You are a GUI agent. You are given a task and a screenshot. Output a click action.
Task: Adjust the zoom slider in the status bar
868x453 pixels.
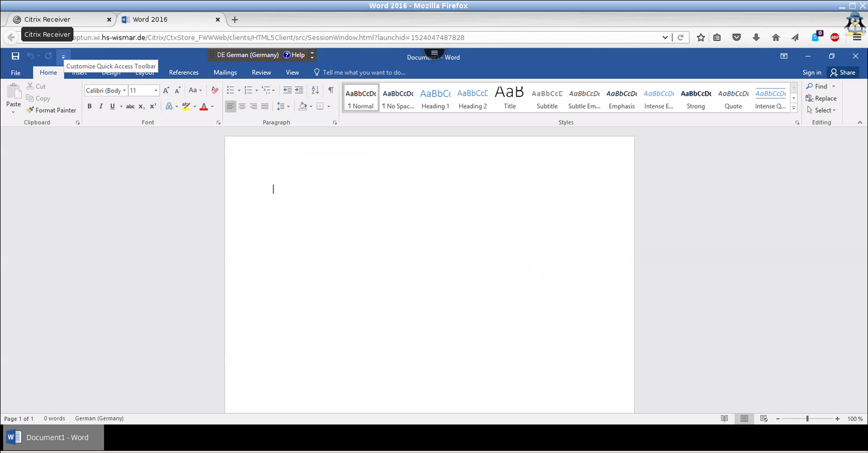click(x=807, y=419)
